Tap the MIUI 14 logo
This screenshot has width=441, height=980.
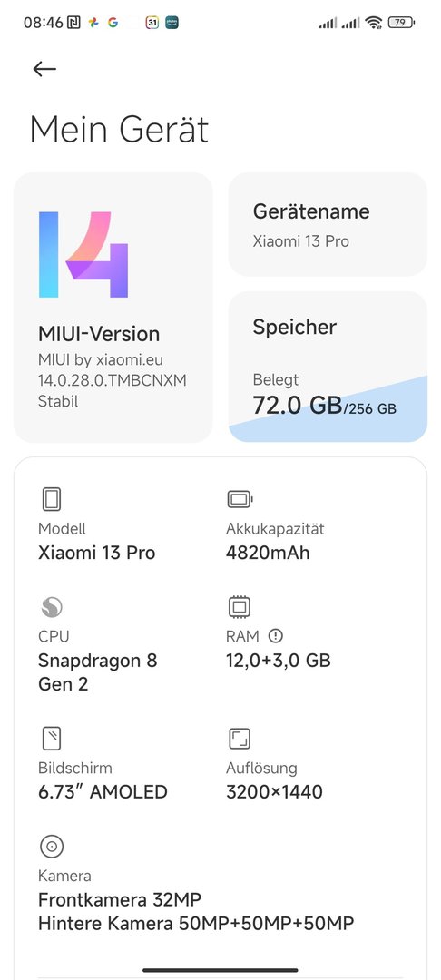[83, 254]
